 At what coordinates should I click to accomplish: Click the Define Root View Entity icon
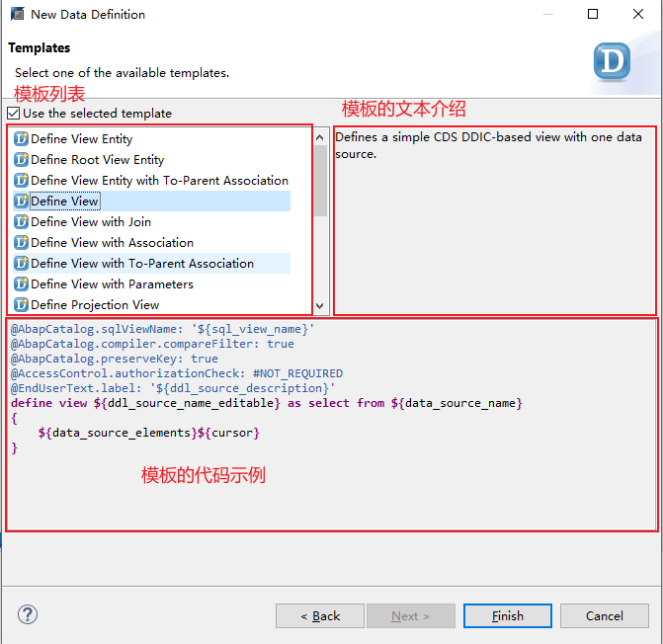[x=21, y=160]
